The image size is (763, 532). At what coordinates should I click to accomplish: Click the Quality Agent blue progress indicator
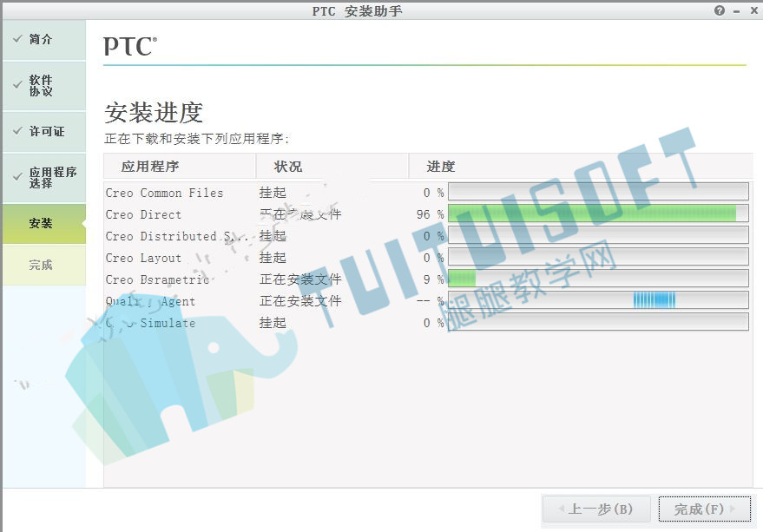click(x=654, y=300)
